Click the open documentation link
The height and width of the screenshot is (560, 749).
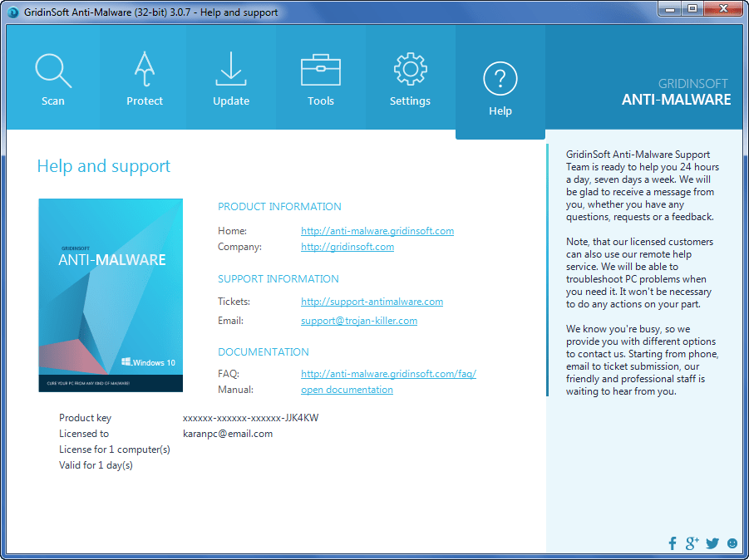[x=347, y=390]
